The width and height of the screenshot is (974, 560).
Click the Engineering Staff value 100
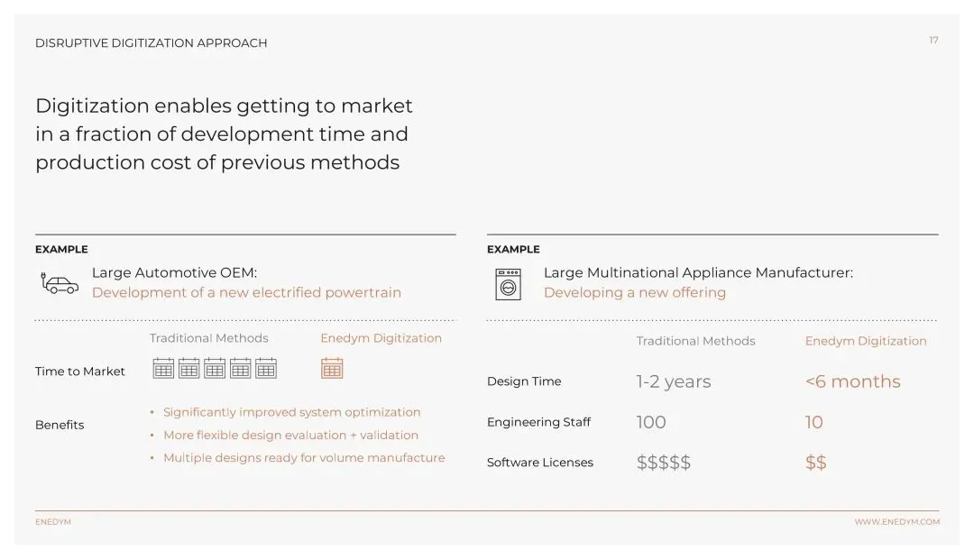[x=651, y=422]
